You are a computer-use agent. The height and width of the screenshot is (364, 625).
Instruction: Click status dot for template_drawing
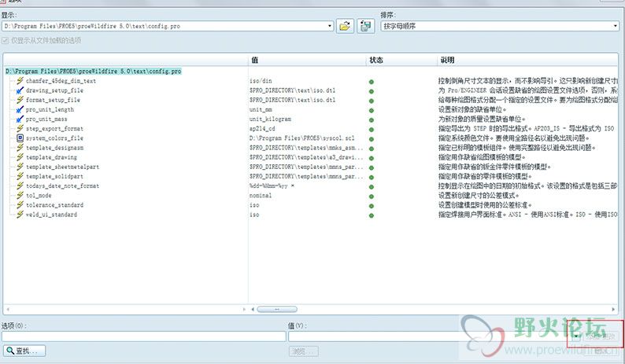tap(372, 158)
